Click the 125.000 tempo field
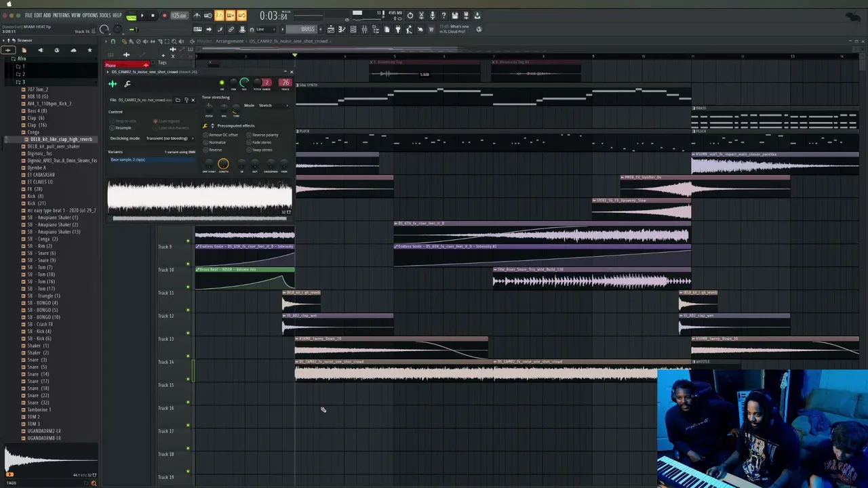The height and width of the screenshot is (488, 868). 179,15
